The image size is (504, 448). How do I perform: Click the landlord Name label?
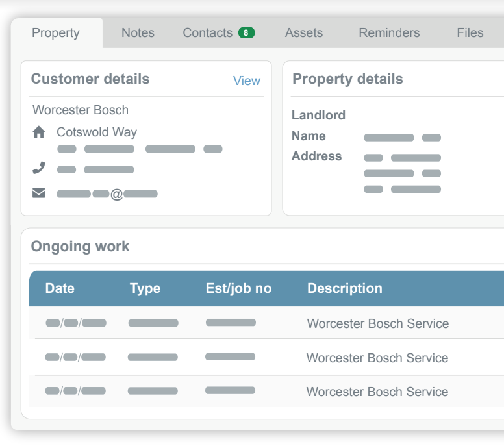[309, 136]
